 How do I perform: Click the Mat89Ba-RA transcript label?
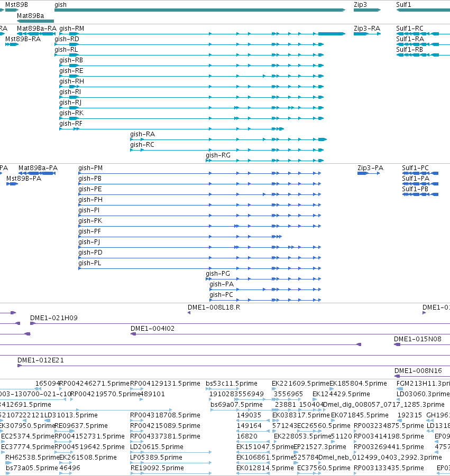[x=37, y=28]
